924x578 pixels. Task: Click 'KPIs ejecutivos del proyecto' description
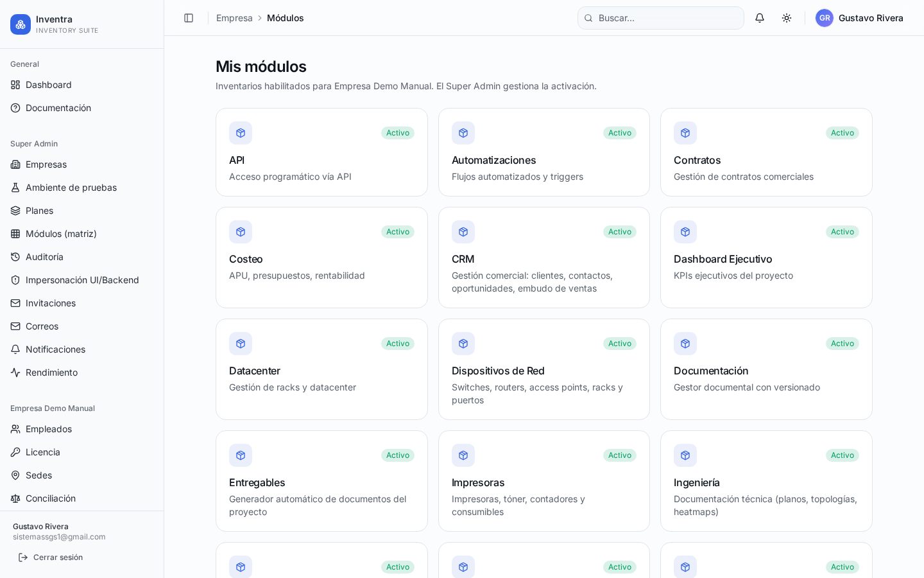(733, 276)
